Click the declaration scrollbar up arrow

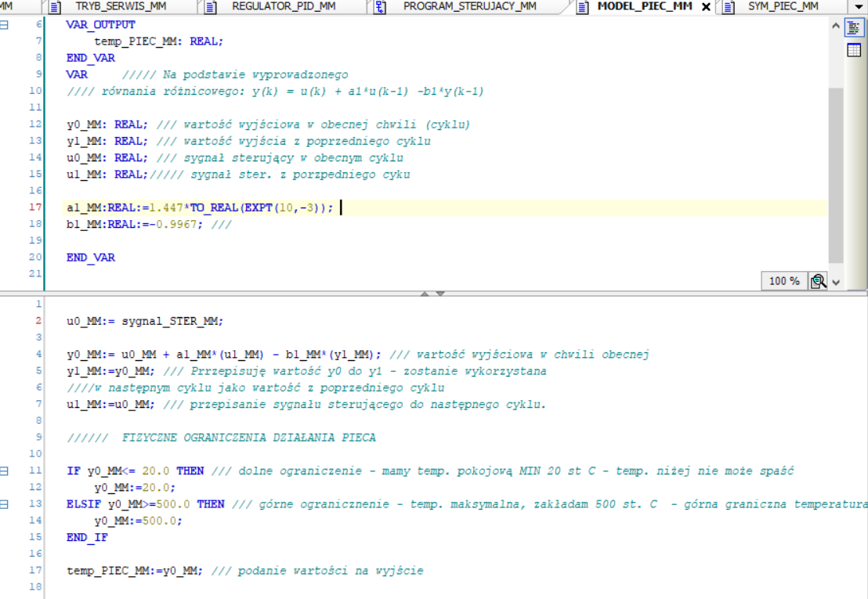[x=836, y=25]
